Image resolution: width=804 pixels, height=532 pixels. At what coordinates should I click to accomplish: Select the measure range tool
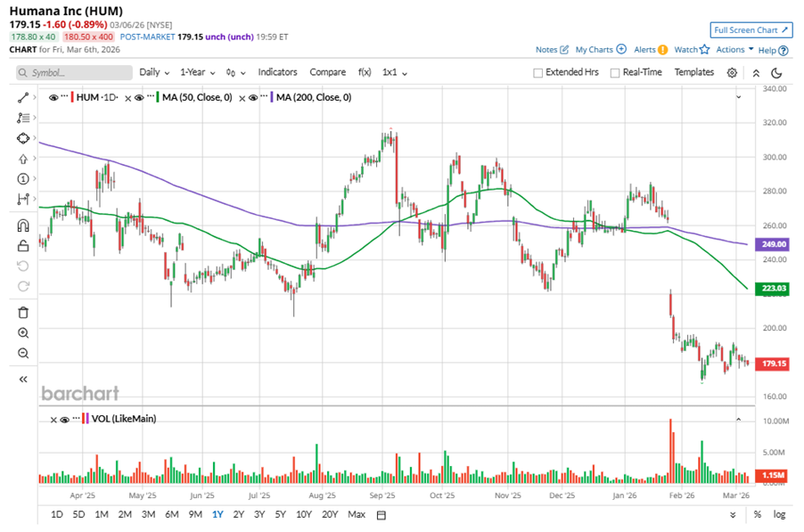(x=23, y=199)
